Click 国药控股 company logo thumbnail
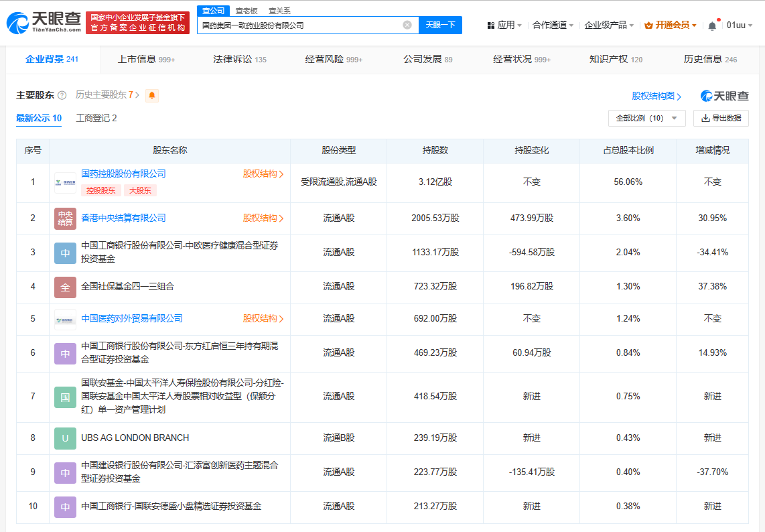Viewport: 765px width, 532px height. [x=65, y=183]
